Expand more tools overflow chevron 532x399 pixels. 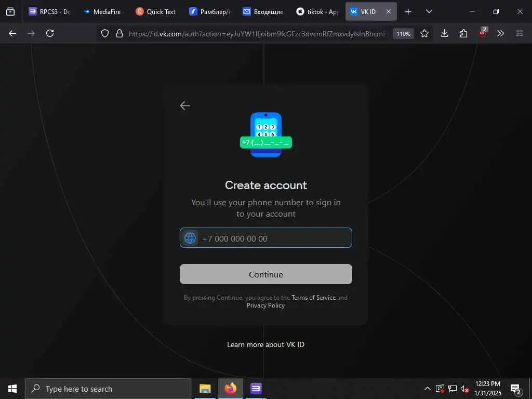point(500,33)
